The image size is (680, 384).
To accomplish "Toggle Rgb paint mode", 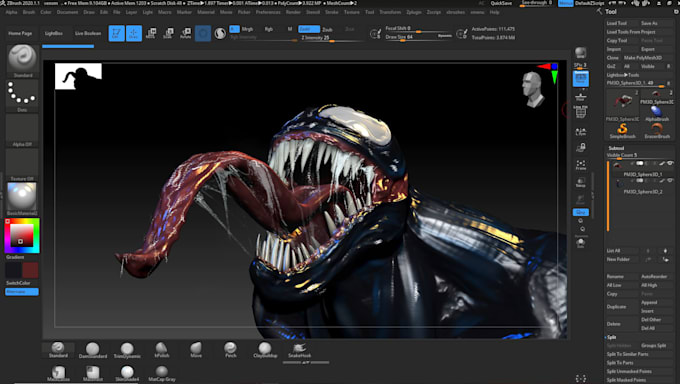I will click(x=269, y=29).
